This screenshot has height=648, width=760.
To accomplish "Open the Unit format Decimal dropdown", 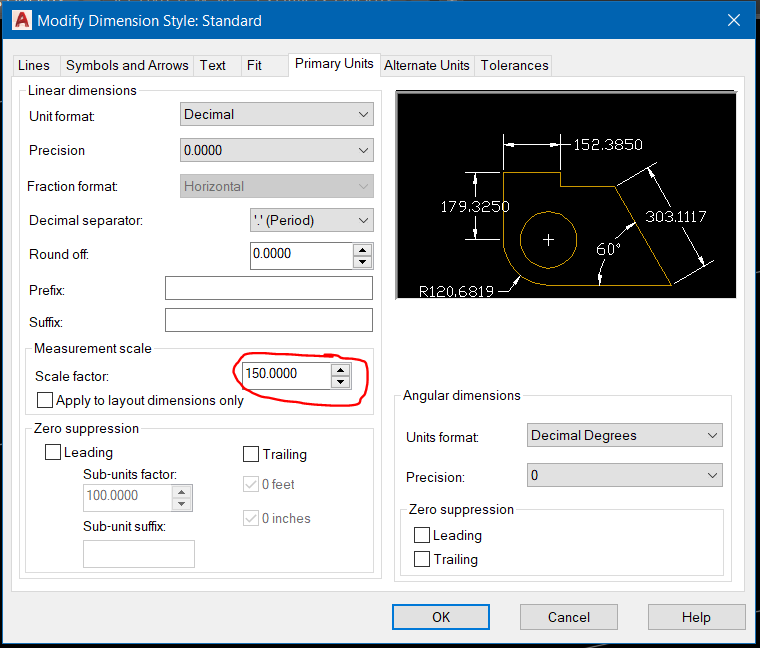I will pos(277,114).
